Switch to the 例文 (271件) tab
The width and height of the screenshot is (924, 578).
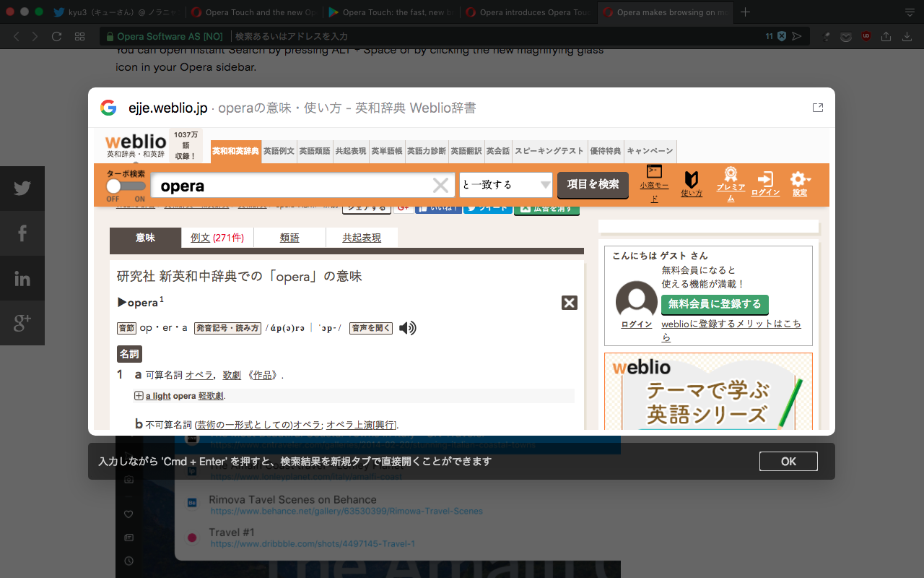click(x=217, y=238)
